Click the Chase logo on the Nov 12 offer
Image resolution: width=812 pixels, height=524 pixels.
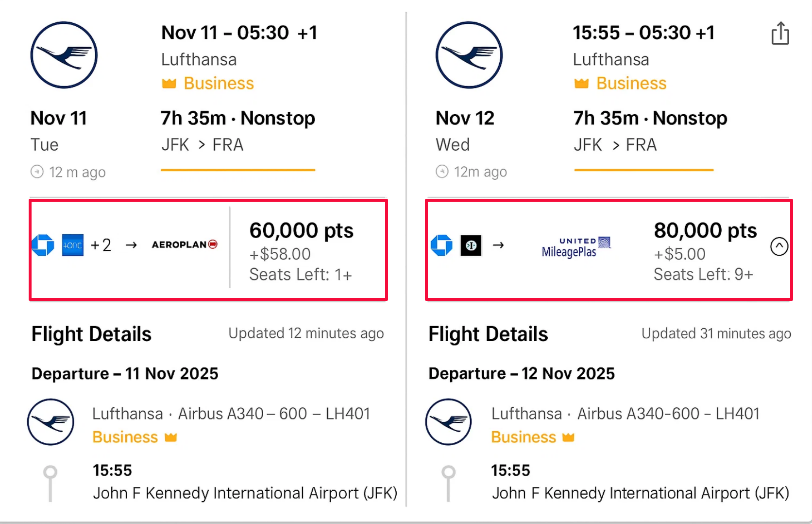[441, 245]
